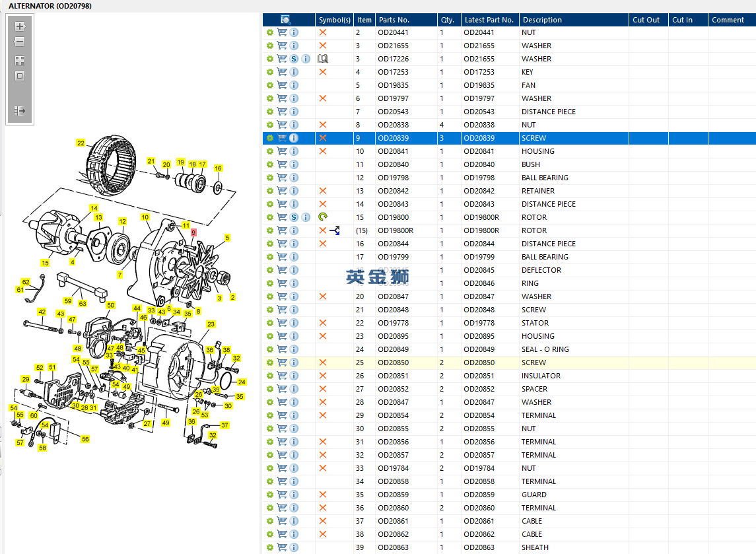The image size is (756, 554).
Task: Click the S supersession icon for OD17226
Action: tap(294, 59)
